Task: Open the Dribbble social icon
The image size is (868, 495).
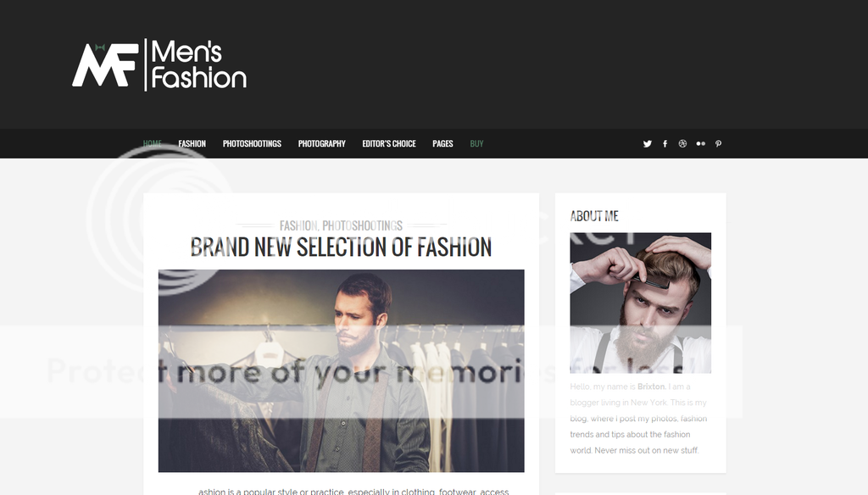Action: [682, 144]
